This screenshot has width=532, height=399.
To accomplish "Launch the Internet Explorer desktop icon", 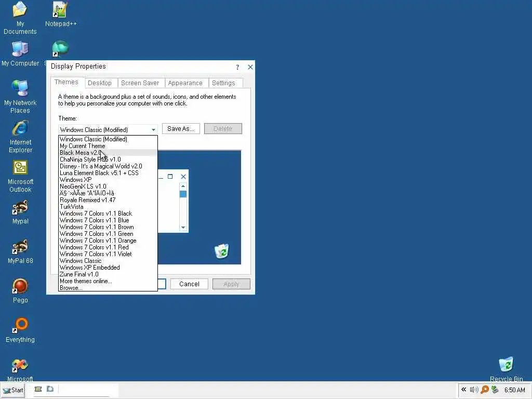I will [x=20, y=137].
